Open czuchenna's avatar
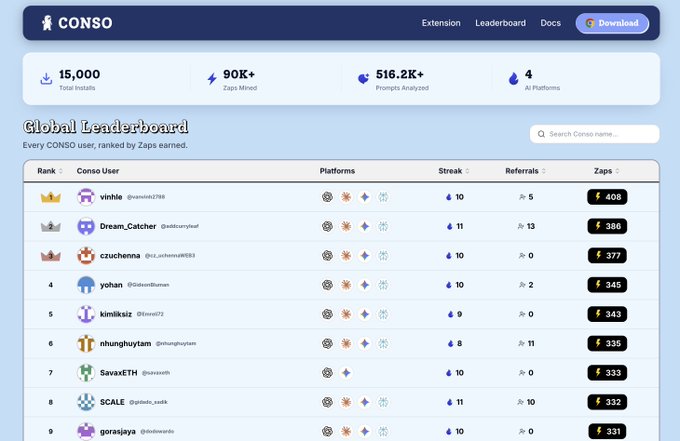The height and width of the screenshot is (441, 680). click(x=86, y=256)
